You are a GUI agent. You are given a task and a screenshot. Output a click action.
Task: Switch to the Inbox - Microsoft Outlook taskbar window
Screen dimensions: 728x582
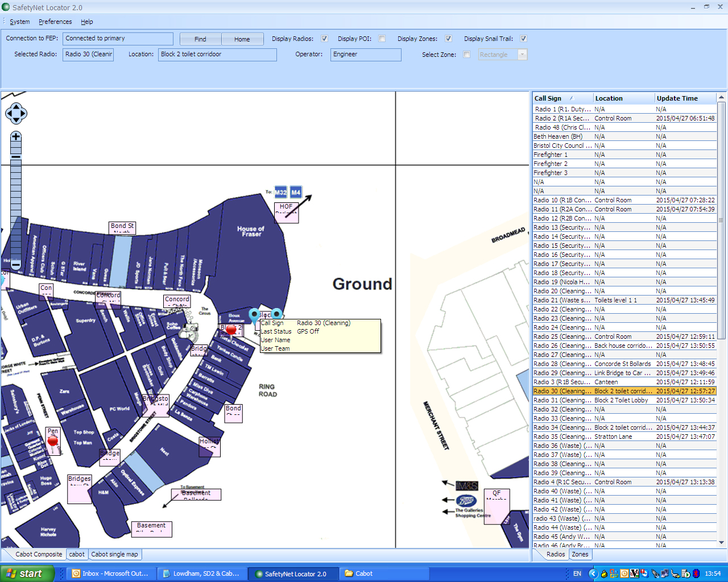click(110, 573)
